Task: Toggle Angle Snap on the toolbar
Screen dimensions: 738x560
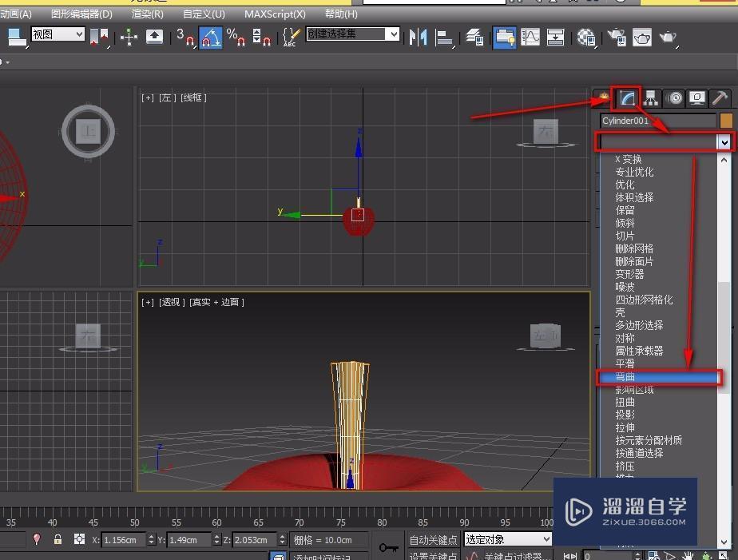Action: 210,35
